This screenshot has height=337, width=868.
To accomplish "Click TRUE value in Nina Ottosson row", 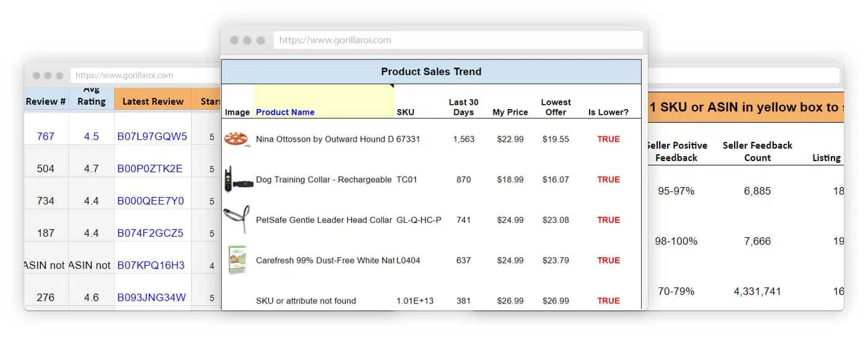I will click(609, 139).
